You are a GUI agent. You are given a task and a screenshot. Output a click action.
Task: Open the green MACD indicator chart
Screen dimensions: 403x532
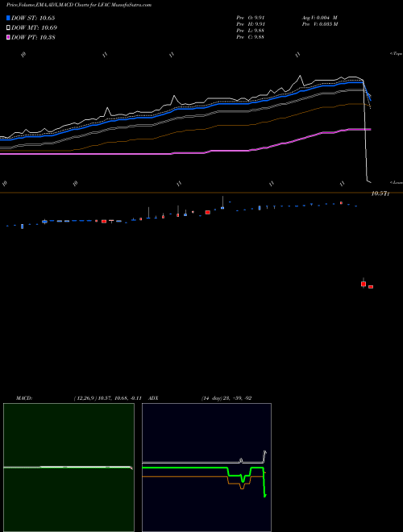click(x=69, y=468)
